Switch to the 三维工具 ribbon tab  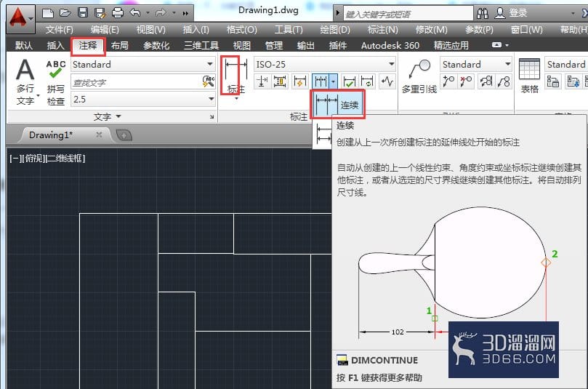click(x=201, y=45)
